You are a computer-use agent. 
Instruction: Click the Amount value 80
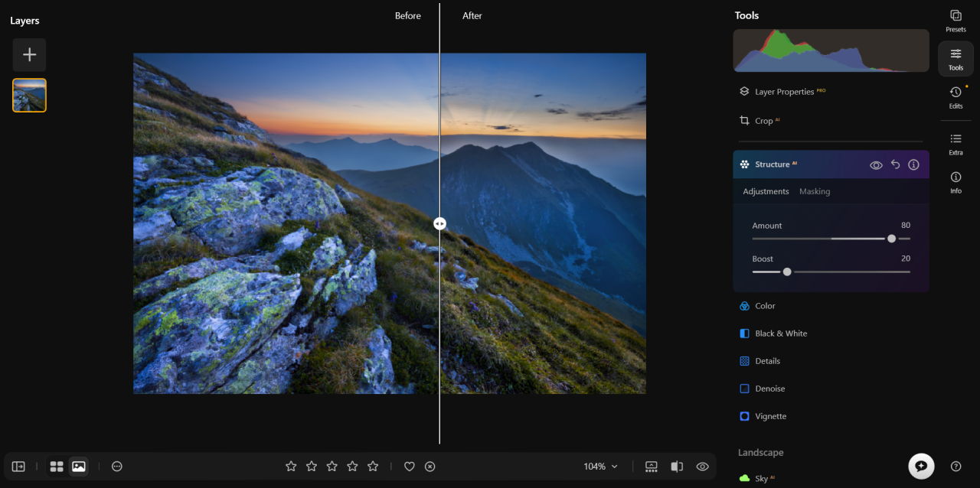click(x=906, y=226)
